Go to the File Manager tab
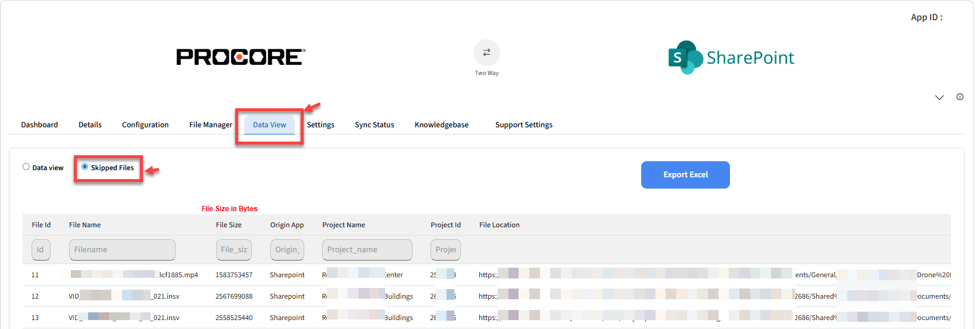 click(211, 125)
